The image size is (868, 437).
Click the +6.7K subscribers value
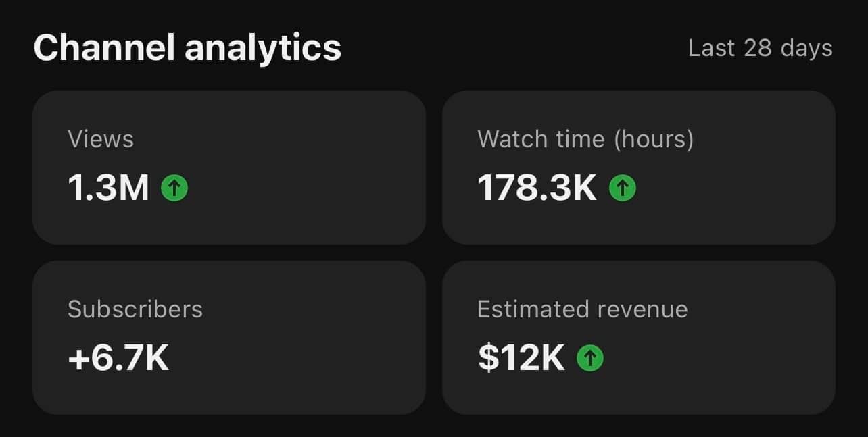118,359
